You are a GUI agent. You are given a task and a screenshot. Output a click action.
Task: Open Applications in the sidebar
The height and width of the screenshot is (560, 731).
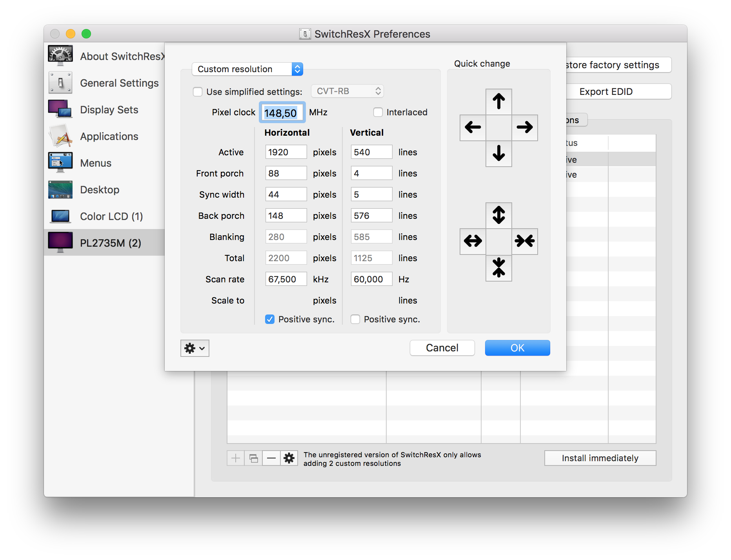104,136
